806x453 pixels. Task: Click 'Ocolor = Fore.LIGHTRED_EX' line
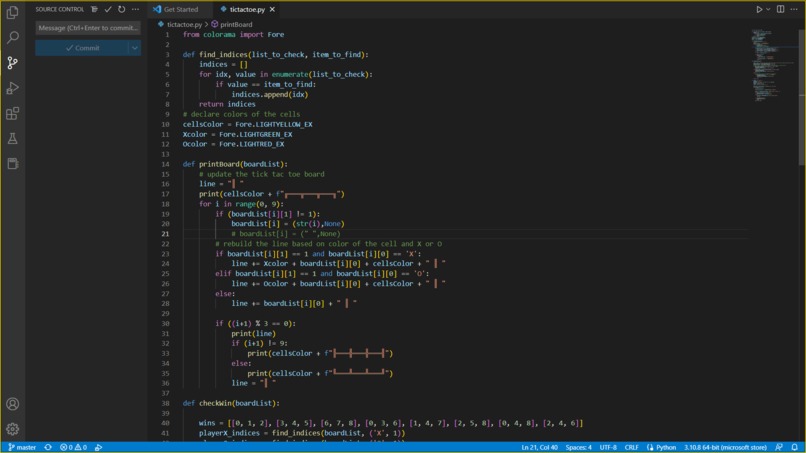(233, 144)
